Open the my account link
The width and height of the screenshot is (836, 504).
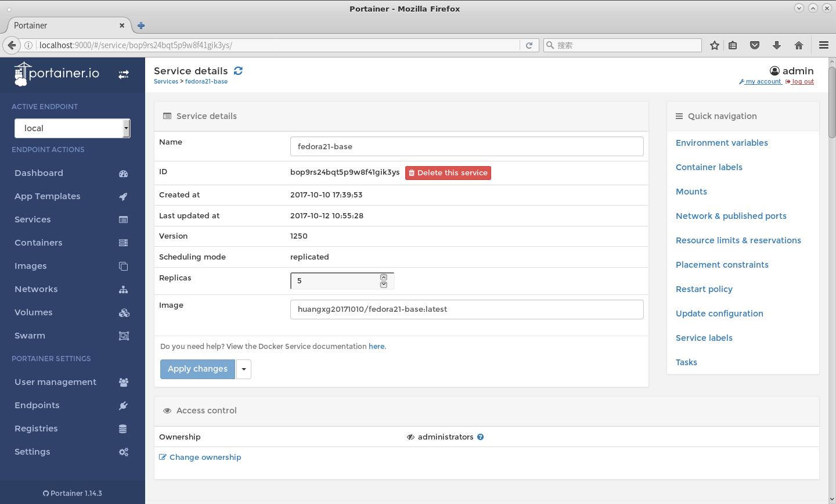tap(760, 81)
